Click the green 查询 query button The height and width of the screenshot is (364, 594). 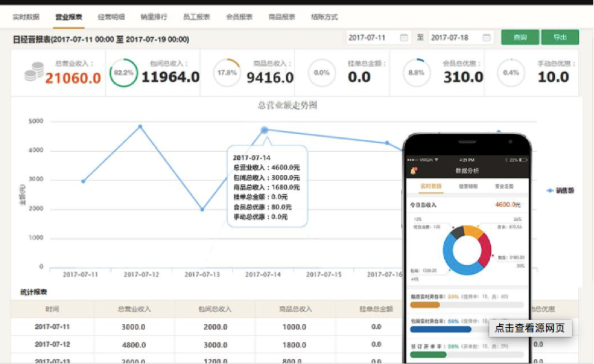[520, 37]
